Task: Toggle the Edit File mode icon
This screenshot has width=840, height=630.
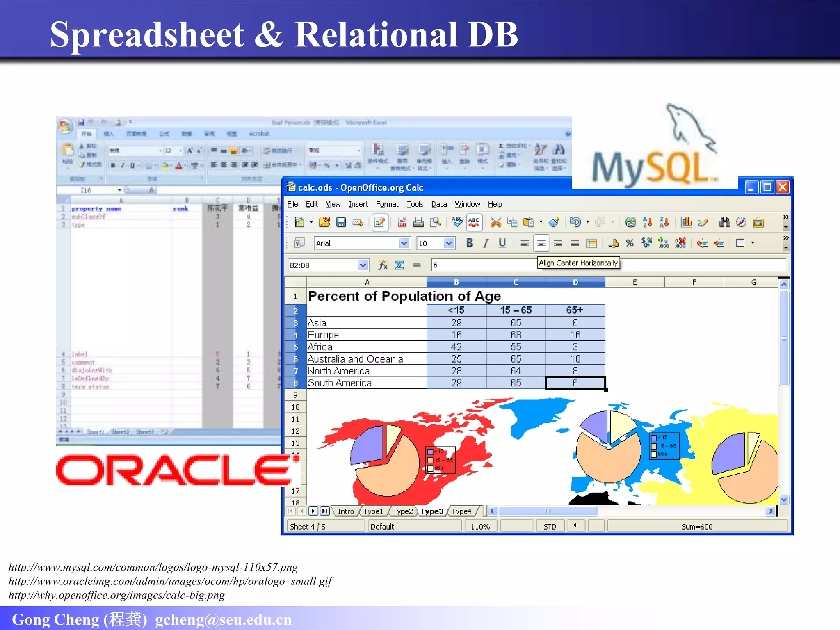Action: pos(380,222)
